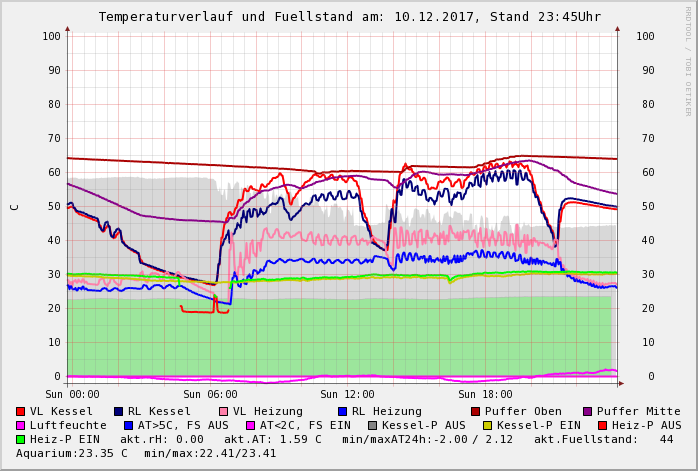
Task: Click the red VL Kessel legend swatch
Action: 21,411
